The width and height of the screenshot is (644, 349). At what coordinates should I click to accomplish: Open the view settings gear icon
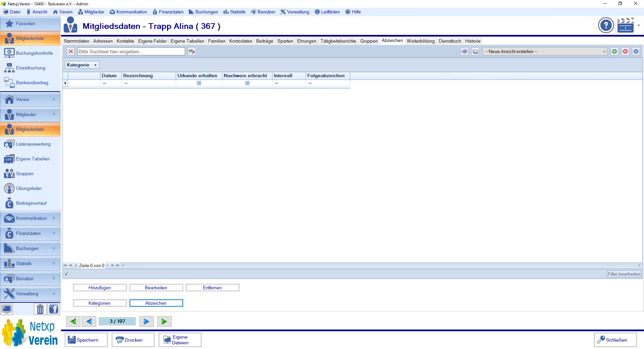click(x=636, y=51)
